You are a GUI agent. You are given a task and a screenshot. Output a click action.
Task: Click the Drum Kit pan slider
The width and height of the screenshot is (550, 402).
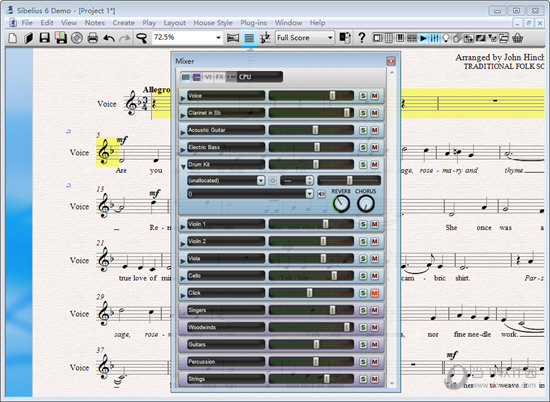point(349,181)
